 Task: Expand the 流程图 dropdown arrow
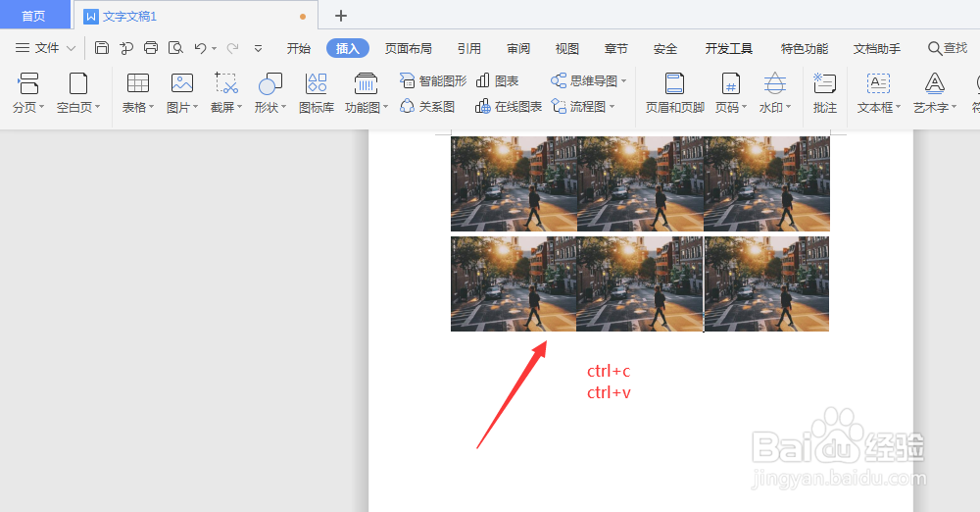612,107
